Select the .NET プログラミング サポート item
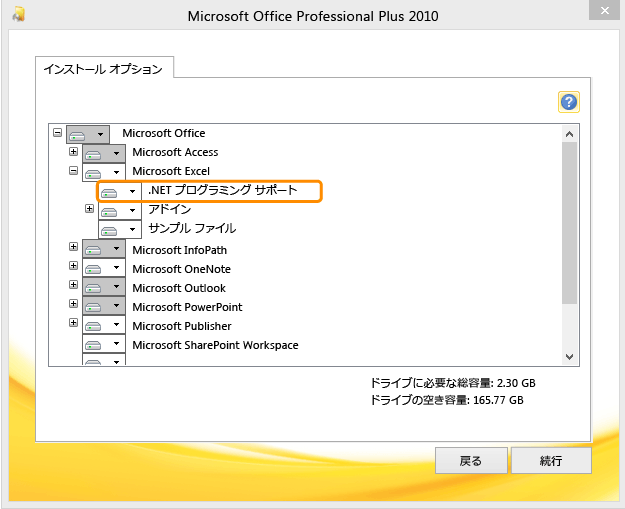The height and width of the screenshot is (509, 625). (223, 190)
